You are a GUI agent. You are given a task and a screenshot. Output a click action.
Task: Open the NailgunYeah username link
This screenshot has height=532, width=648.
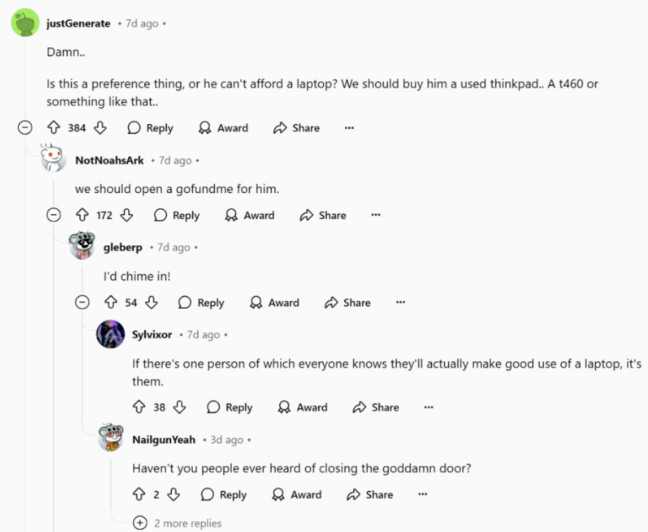(164, 440)
